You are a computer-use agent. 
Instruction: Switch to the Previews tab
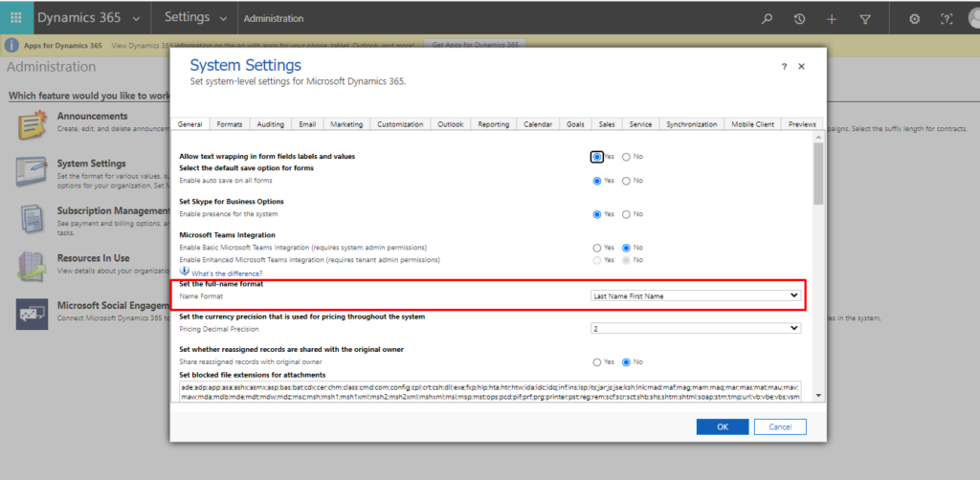click(x=803, y=124)
